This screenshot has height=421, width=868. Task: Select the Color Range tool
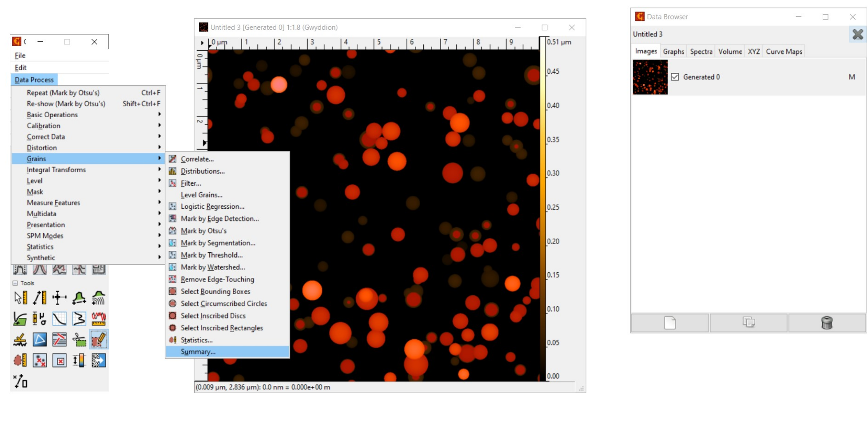coord(79,360)
